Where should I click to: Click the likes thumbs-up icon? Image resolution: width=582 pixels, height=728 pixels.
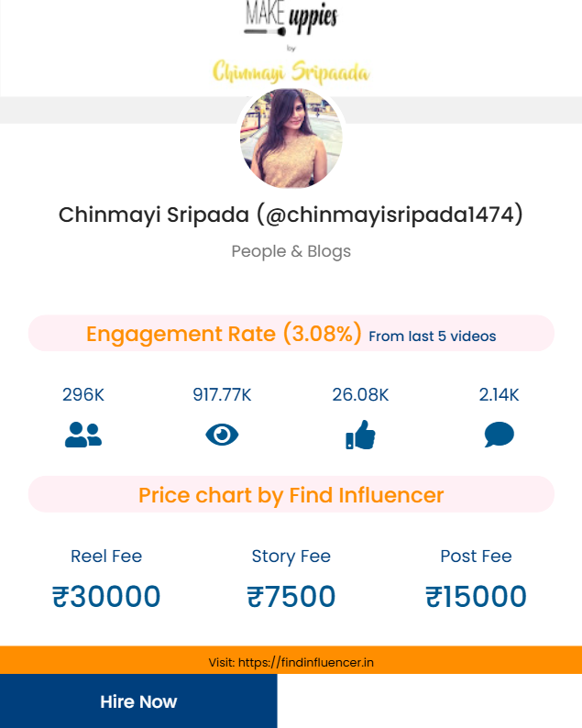point(360,435)
